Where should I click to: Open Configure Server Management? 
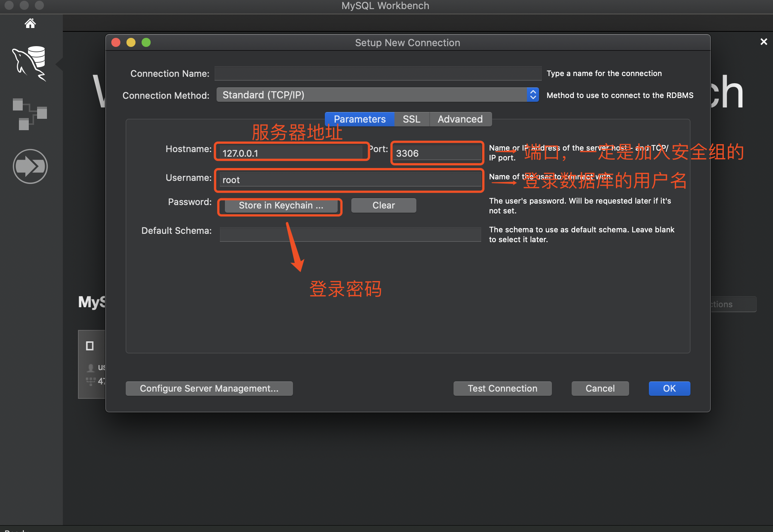tap(209, 389)
